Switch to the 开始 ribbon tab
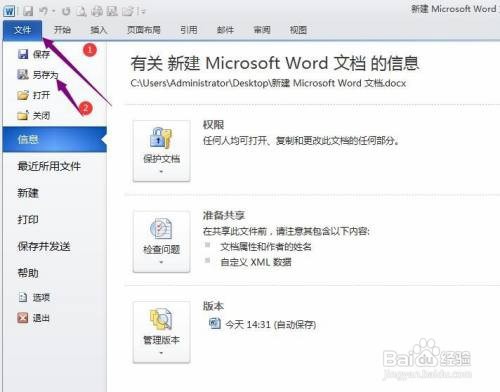The height and width of the screenshot is (392, 500). tap(62, 30)
